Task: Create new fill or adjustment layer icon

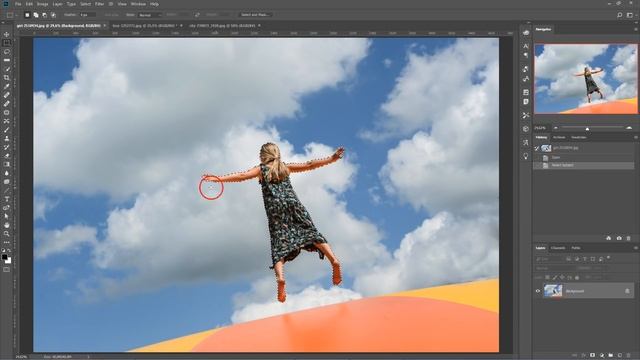Action: [x=602, y=356]
